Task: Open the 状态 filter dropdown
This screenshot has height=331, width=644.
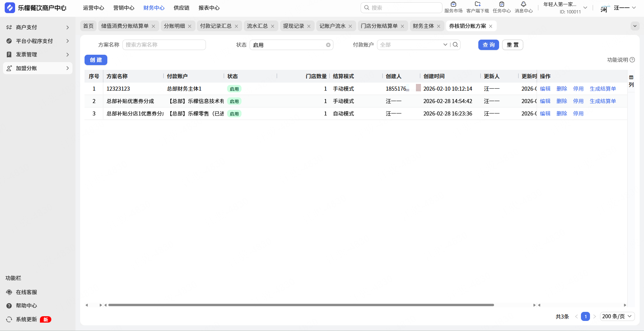Action: [291, 45]
